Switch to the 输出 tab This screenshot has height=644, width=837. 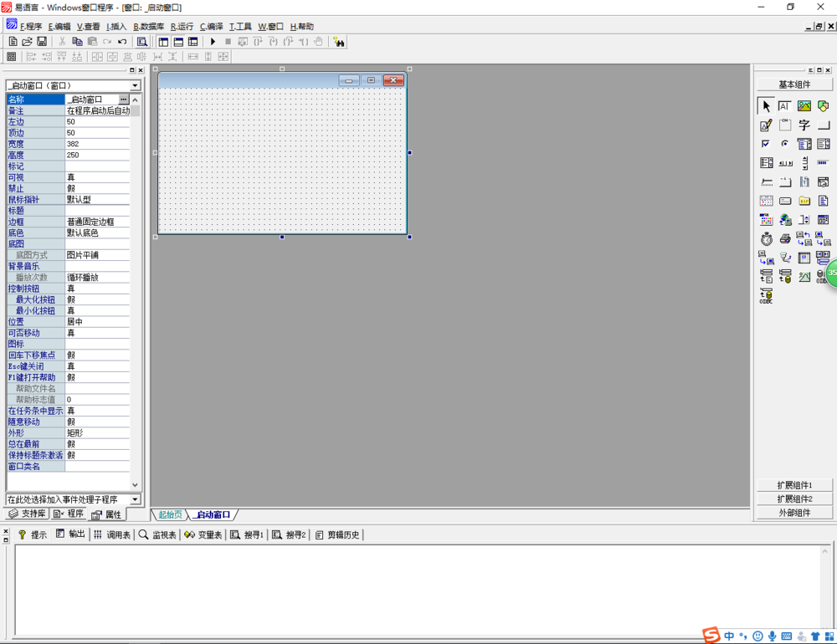pos(70,534)
